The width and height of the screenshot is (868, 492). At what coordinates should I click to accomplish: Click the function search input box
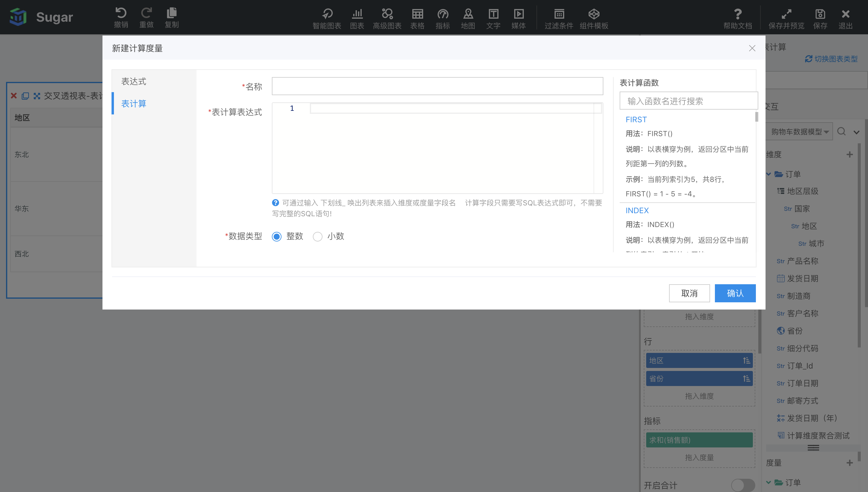[x=688, y=101]
